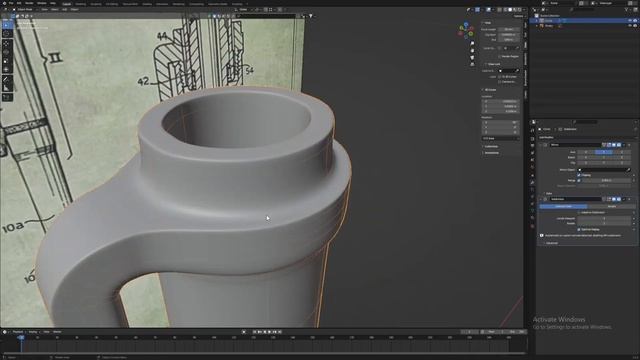Switch to the Modeling workspace tab

[x=80, y=4]
